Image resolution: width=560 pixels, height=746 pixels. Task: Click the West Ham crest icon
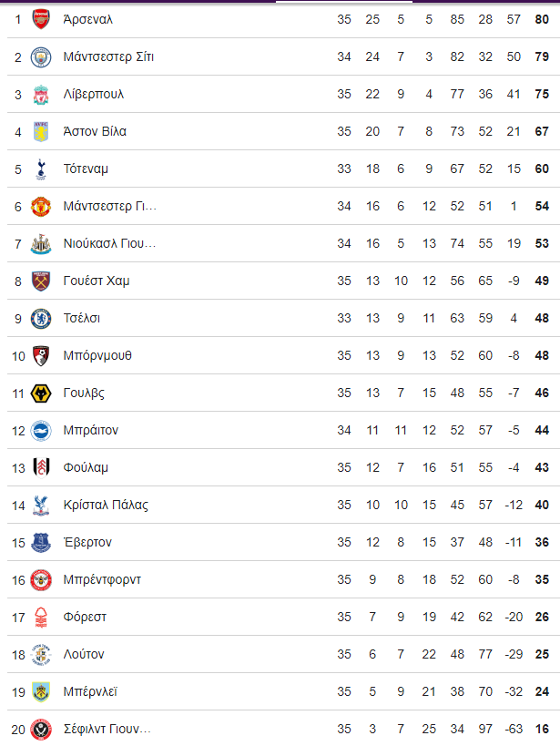coord(41,281)
